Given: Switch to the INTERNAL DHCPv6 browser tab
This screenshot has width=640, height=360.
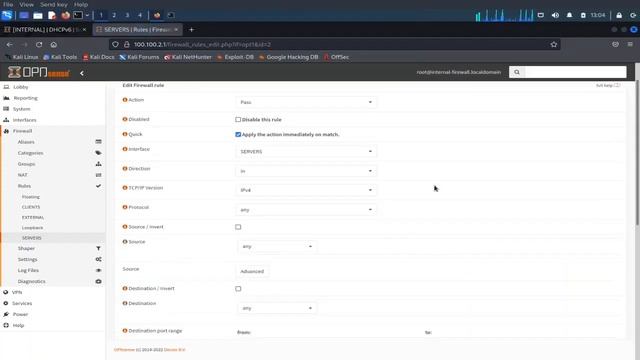Looking at the screenshot, I should point(46,30).
